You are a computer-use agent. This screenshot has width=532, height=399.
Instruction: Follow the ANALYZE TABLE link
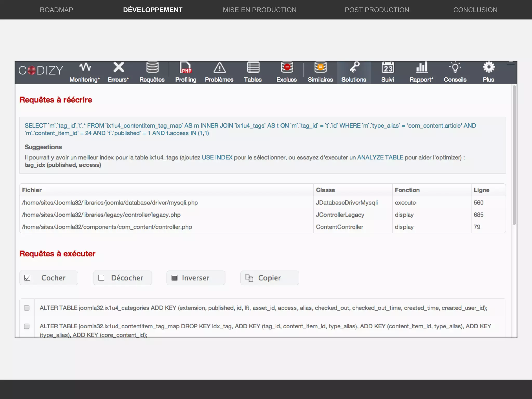[380, 157]
